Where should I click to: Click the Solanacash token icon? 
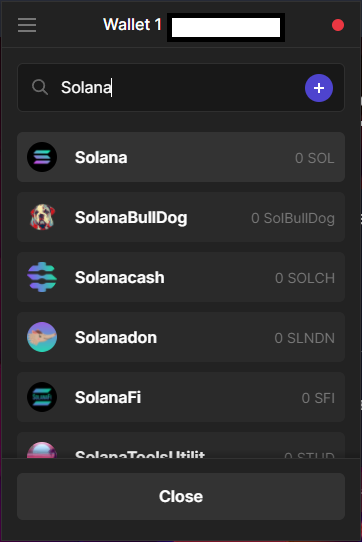point(42,277)
